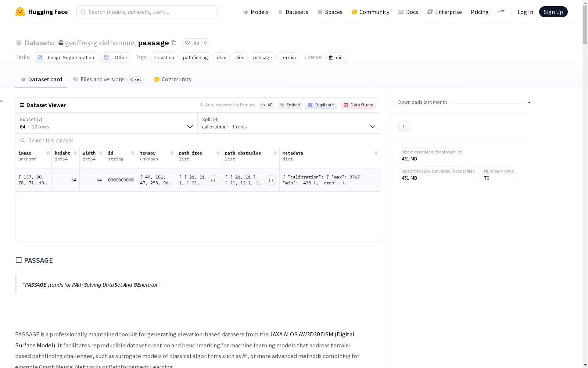Image resolution: width=588 pixels, height=368 pixels.
Task: Sort by the height column
Action: point(75,153)
